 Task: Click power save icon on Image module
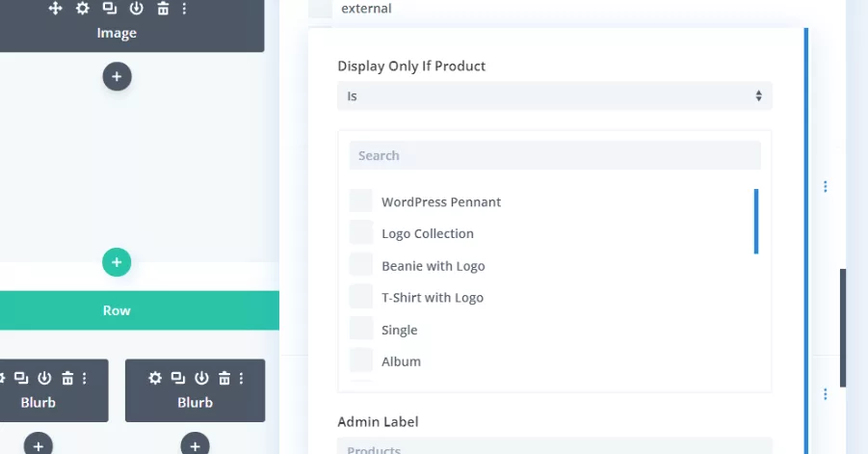tap(136, 9)
